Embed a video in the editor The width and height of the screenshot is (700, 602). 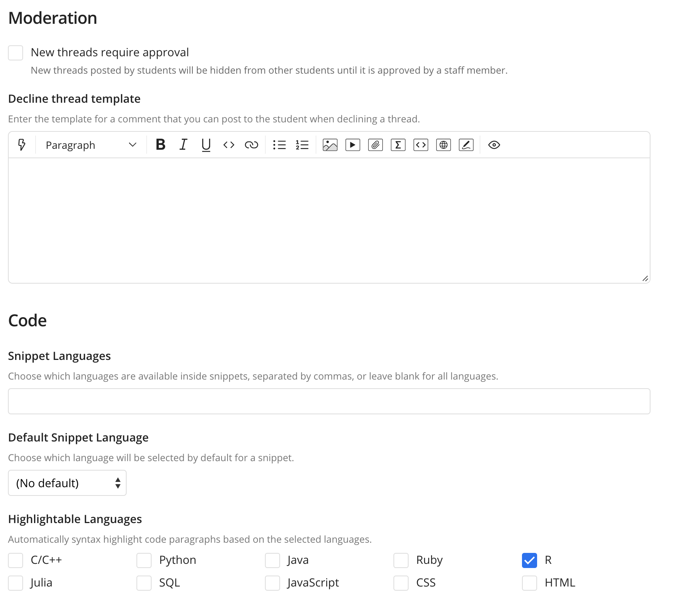[x=353, y=145]
